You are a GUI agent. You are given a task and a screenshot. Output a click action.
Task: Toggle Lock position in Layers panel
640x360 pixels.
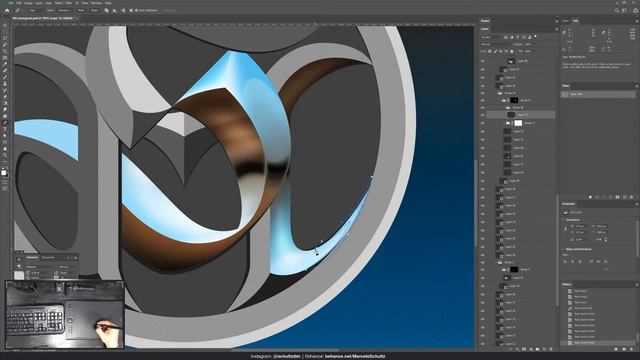coord(501,51)
